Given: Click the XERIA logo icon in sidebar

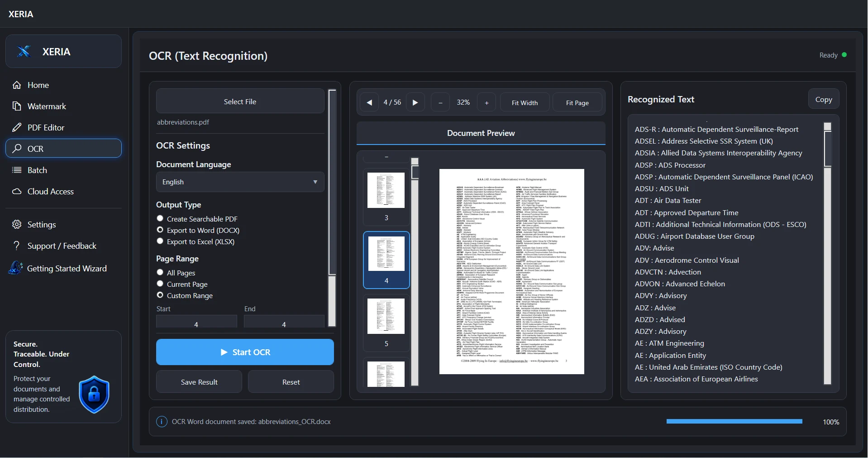Looking at the screenshot, I should [x=24, y=51].
